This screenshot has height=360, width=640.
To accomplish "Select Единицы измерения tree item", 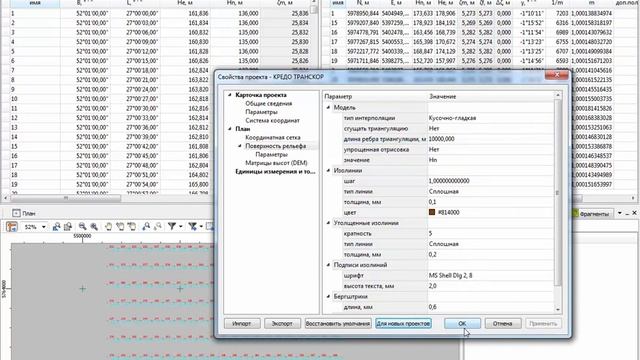I will [275, 171].
